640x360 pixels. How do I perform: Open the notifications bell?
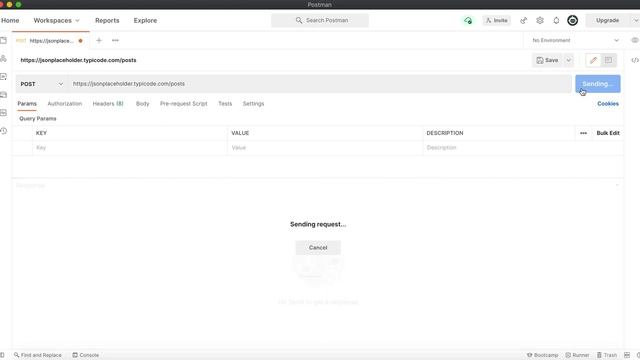point(556,20)
